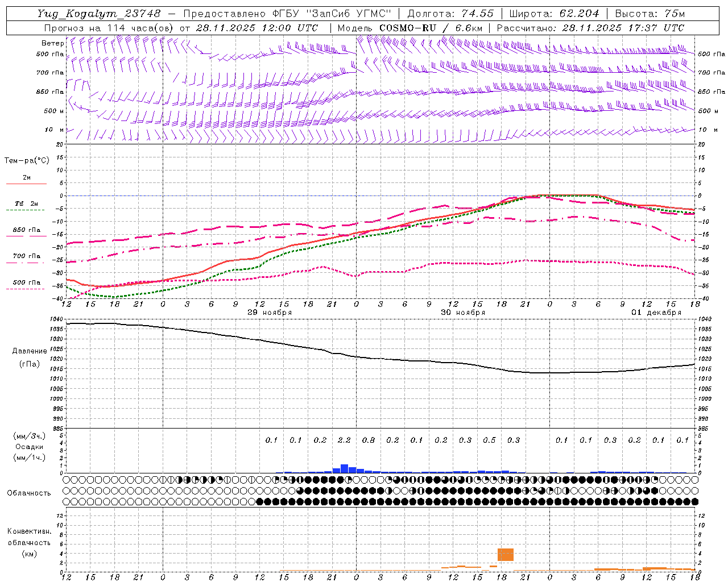Click the date label 01 декабря
Viewport: 728px width, 582px height.
[656, 313]
